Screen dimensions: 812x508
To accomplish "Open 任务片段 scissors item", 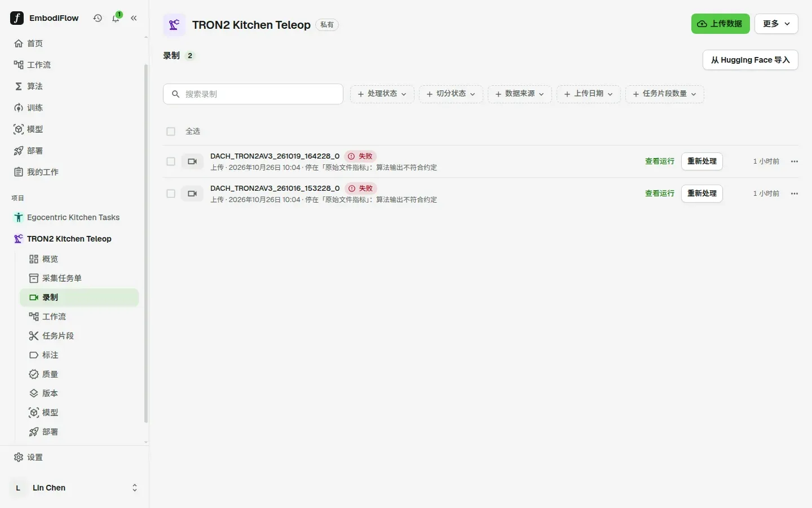I will [80, 336].
